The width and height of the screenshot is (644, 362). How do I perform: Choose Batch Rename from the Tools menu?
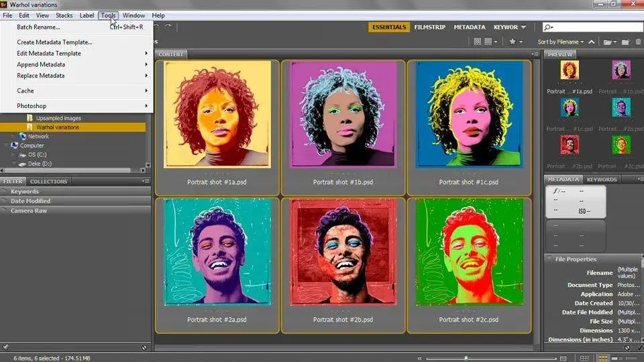coord(38,27)
